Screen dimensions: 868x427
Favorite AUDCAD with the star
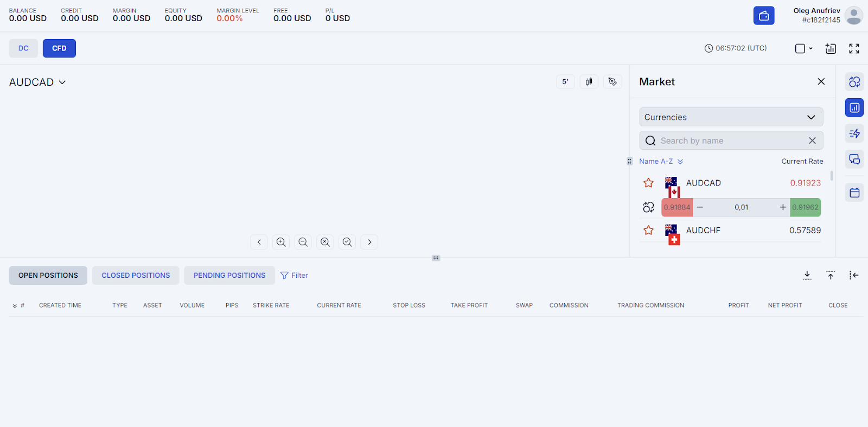pos(648,183)
